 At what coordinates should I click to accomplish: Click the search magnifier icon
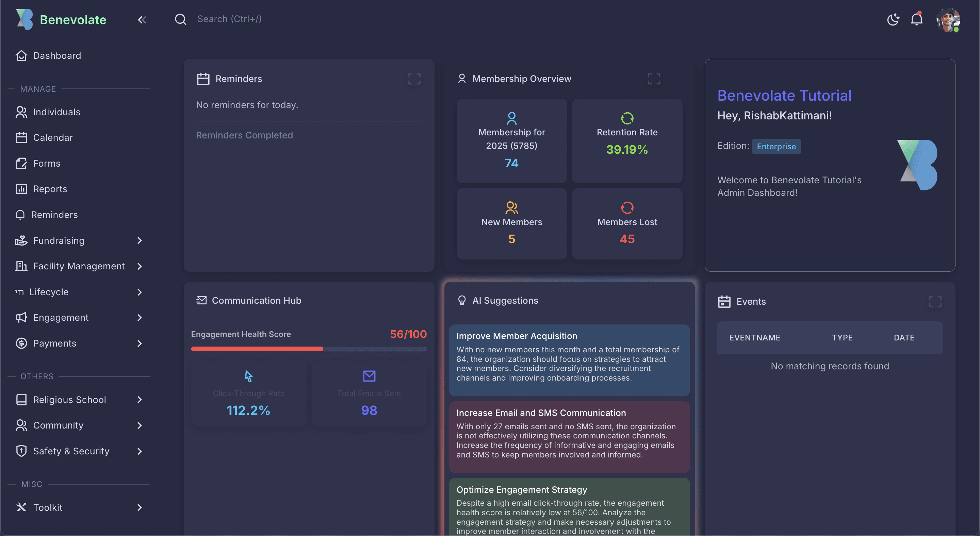click(x=180, y=19)
